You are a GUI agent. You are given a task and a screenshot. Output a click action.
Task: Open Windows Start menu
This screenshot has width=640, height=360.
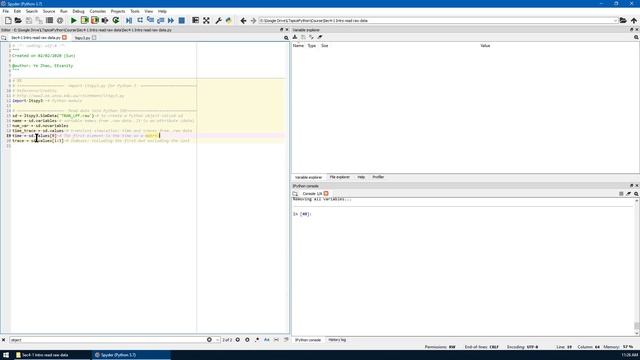pyautogui.click(x=6, y=355)
